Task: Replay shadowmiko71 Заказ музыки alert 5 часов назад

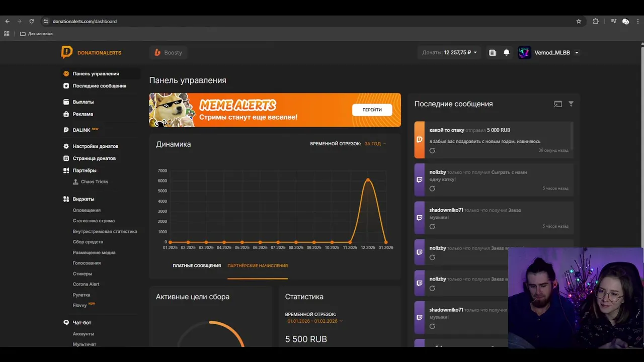Action: click(432, 227)
